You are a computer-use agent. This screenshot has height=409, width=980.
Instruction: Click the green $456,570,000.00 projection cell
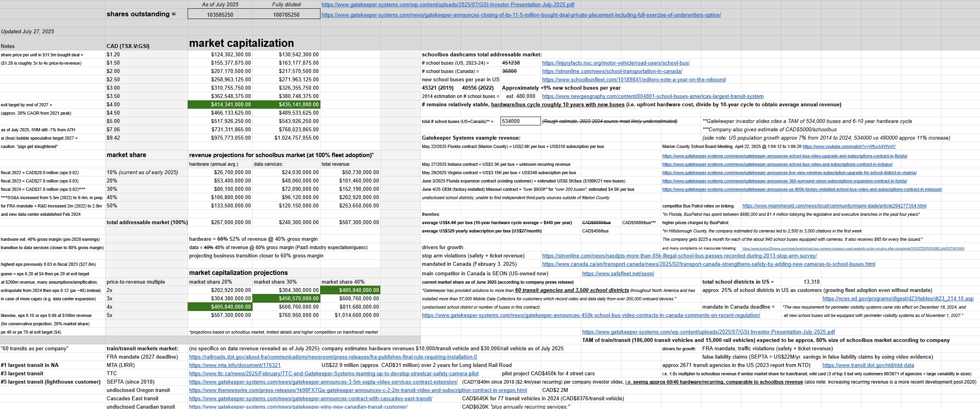click(x=286, y=299)
